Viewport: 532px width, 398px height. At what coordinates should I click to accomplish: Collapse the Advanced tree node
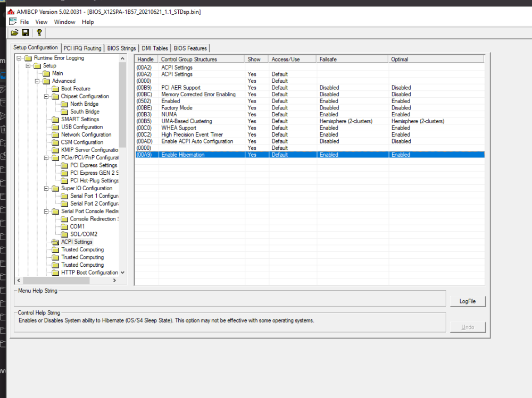37,81
